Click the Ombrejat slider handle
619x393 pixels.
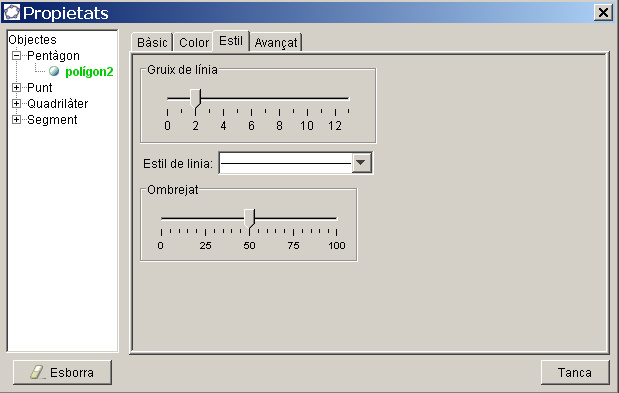tap(249, 219)
